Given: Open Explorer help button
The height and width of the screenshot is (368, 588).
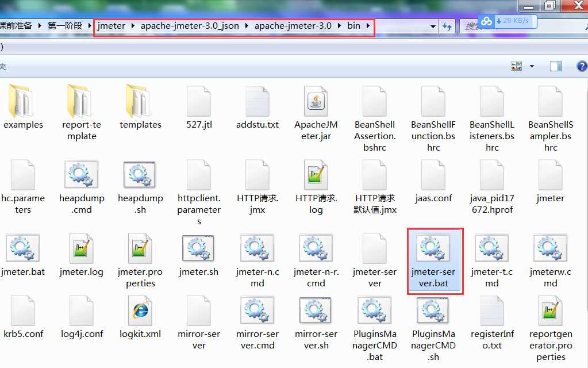Looking at the screenshot, I should click(x=582, y=66).
